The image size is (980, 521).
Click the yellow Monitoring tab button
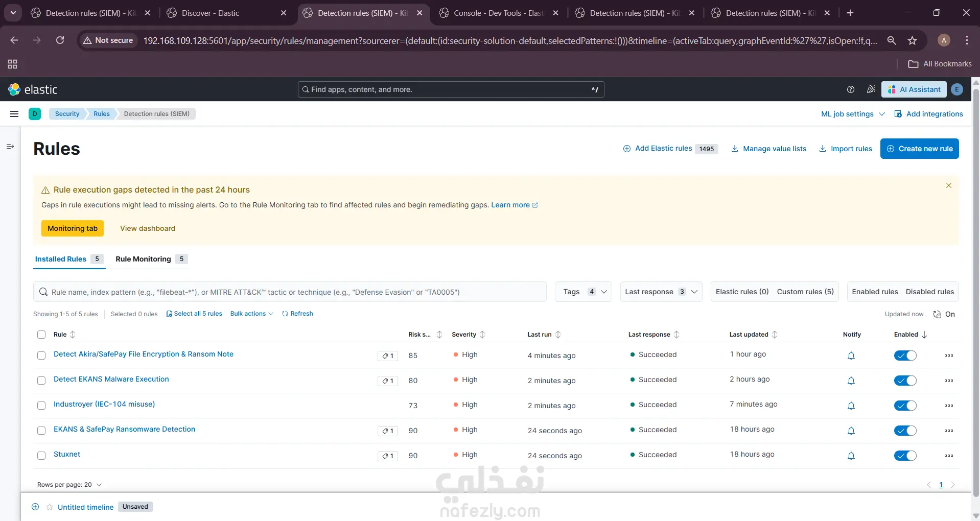click(x=73, y=228)
